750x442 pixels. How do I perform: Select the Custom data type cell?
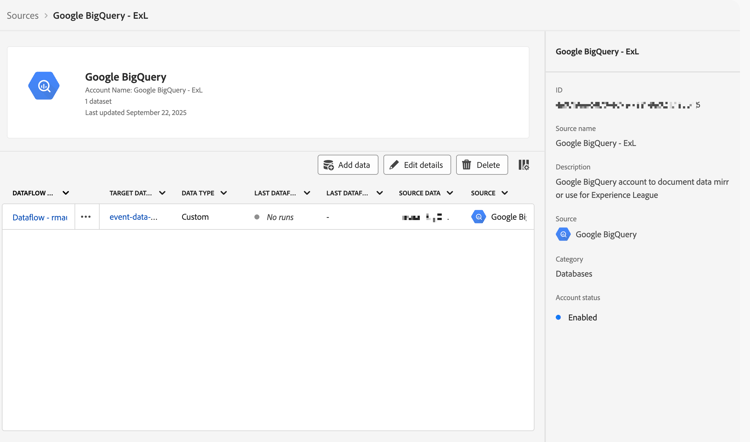point(195,217)
